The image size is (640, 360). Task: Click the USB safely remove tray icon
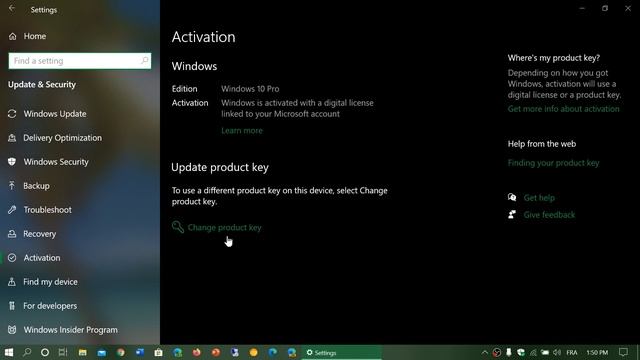(x=509, y=352)
